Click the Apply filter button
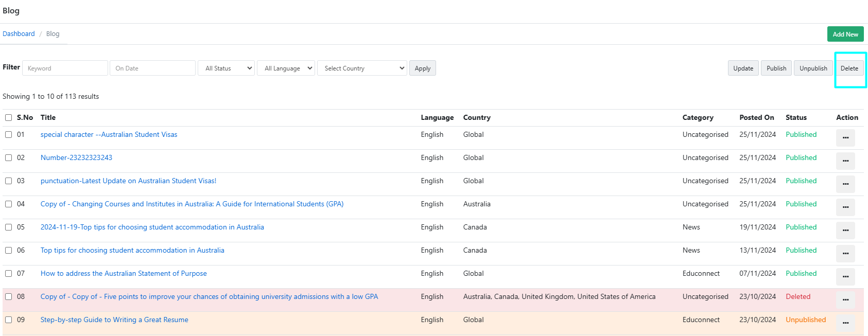 [x=422, y=68]
